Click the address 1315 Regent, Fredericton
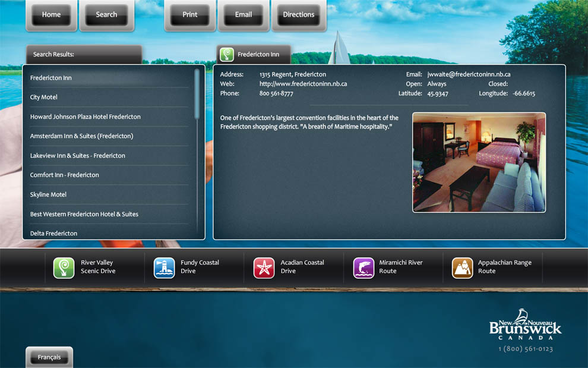This screenshot has width=588, height=368. pos(292,74)
